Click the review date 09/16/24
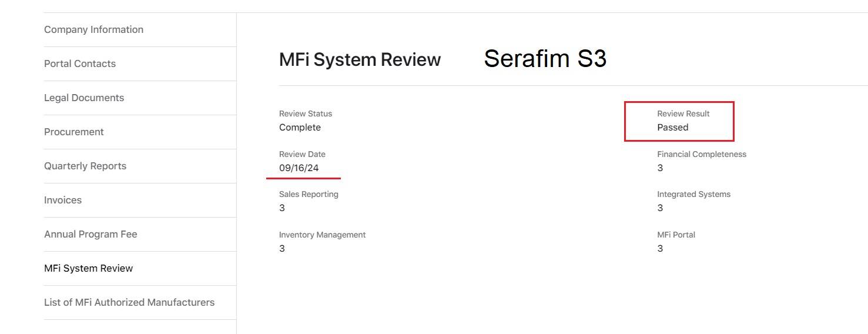This screenshot has height=334, width=868. point(299,168)
